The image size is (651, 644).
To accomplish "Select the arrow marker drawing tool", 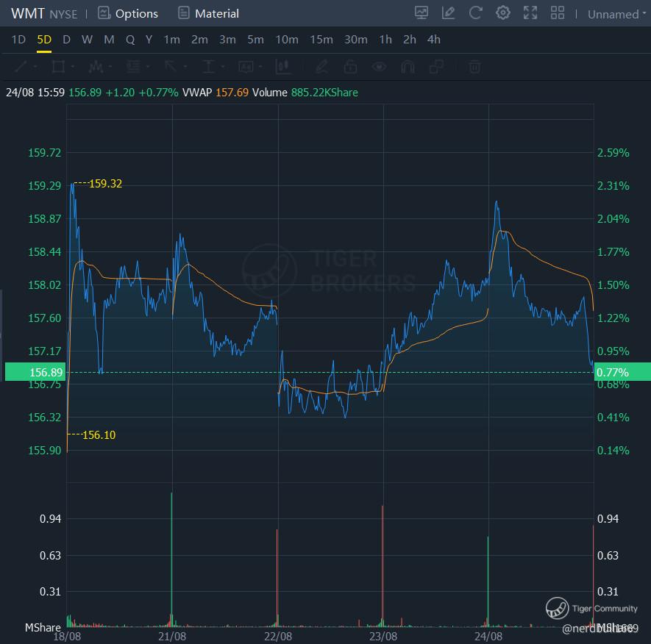I will 171,66.
